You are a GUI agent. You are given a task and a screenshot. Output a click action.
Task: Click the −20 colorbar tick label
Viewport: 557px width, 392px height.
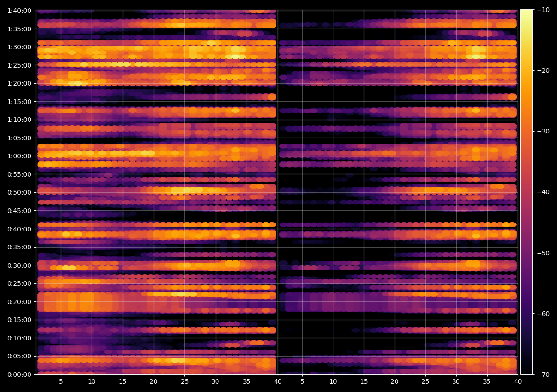point(543,70)
